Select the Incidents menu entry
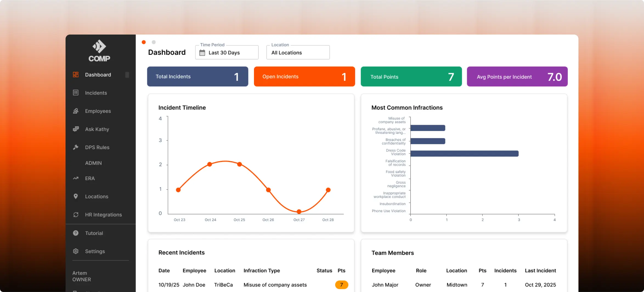The height and width of the screenshot is (292, 644). pyautogui.click(x=96, y=93)
